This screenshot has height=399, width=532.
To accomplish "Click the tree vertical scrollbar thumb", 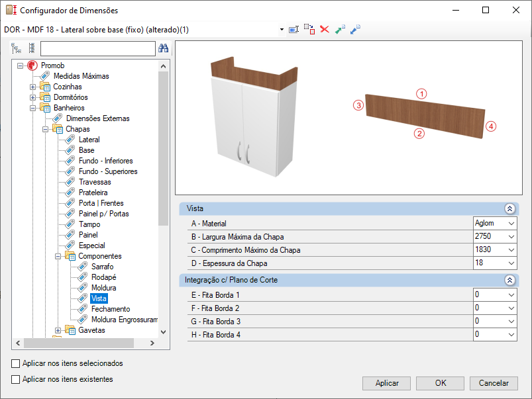I will click(x=163, y=148).
